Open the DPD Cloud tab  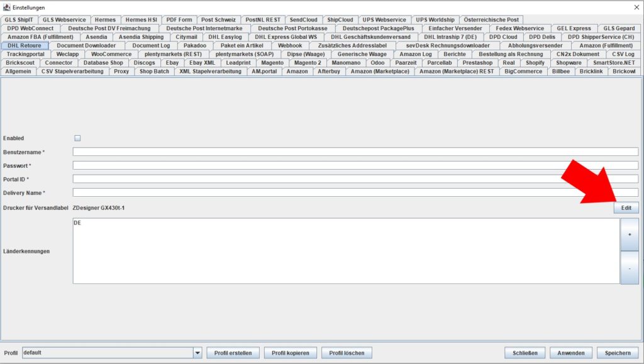click(x=503, y=37)
